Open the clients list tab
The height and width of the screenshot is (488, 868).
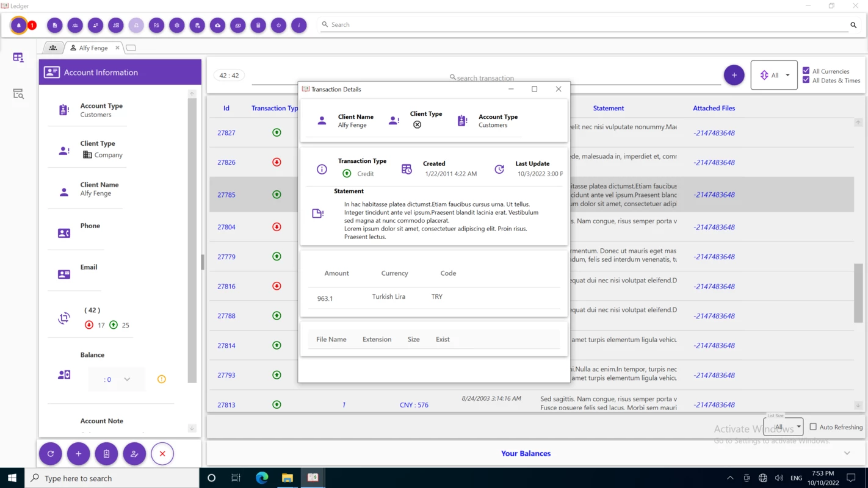pyautogui.click(x=53, y=48)
